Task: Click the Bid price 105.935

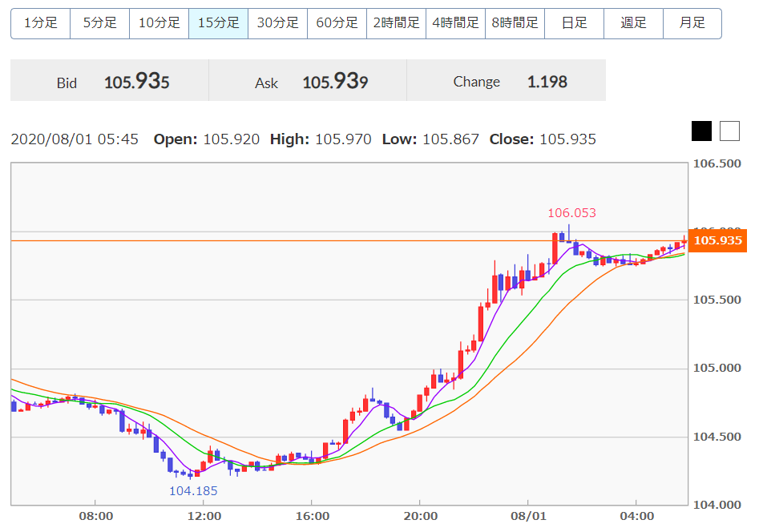Action: 137,81
